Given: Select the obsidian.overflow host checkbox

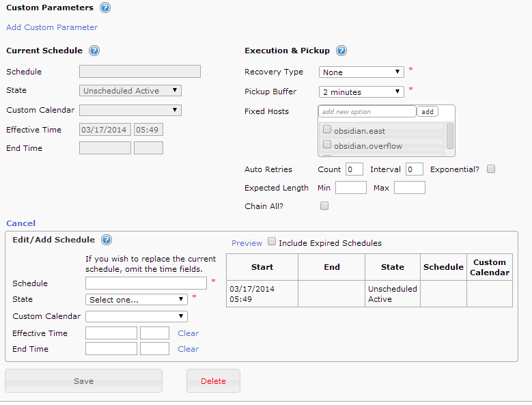Looking at the screenshot, I should coord(327,145).
